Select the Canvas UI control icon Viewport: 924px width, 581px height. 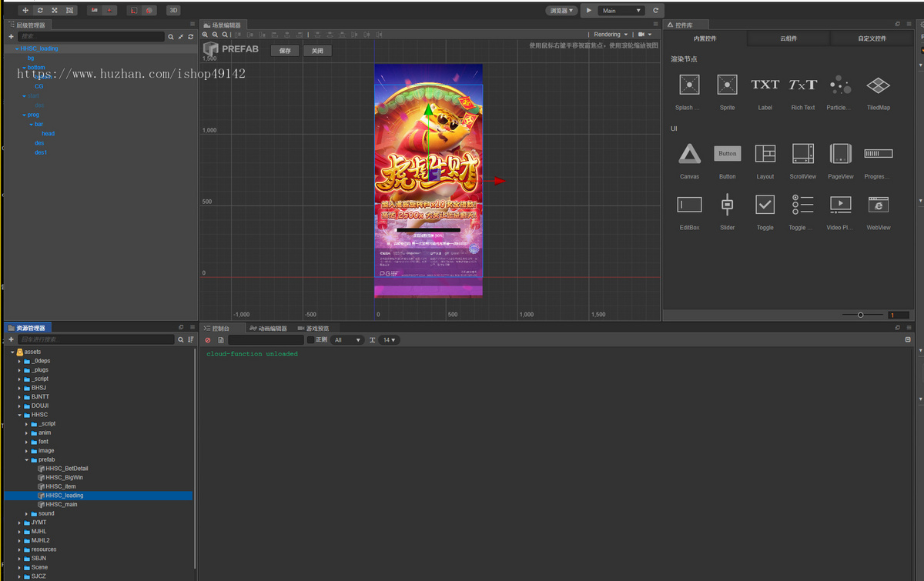(689, 154)
